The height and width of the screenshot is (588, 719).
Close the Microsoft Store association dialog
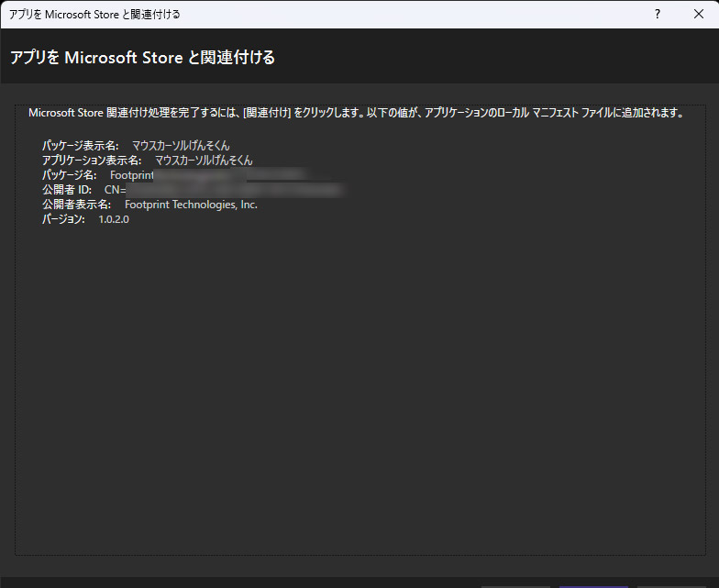tap(699, 15)
